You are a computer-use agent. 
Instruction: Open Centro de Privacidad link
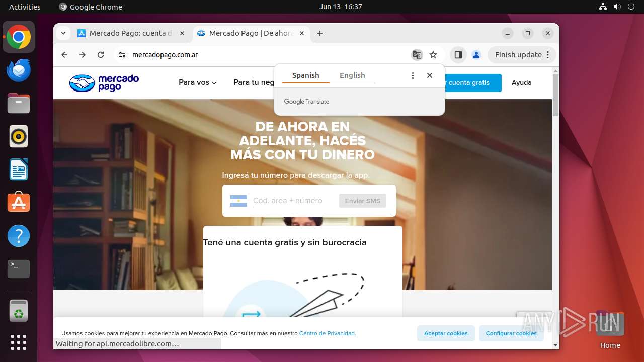(x=328, y=333)
